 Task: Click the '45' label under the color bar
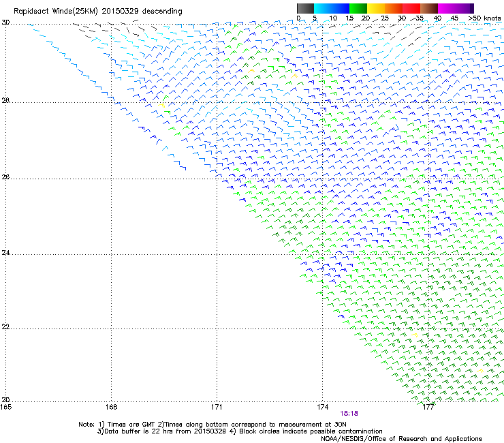point(454,18)
